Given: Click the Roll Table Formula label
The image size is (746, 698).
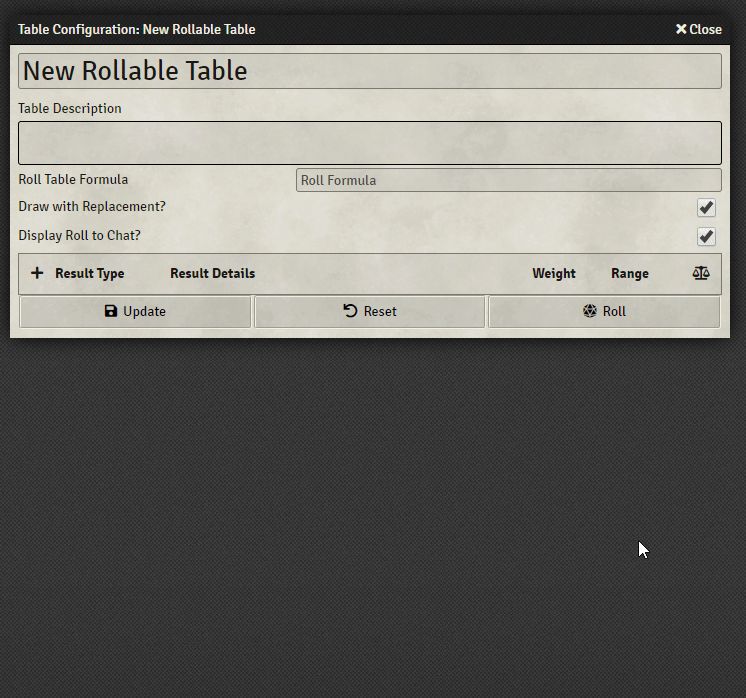Looking at the screenshot, I should (73, 179).
